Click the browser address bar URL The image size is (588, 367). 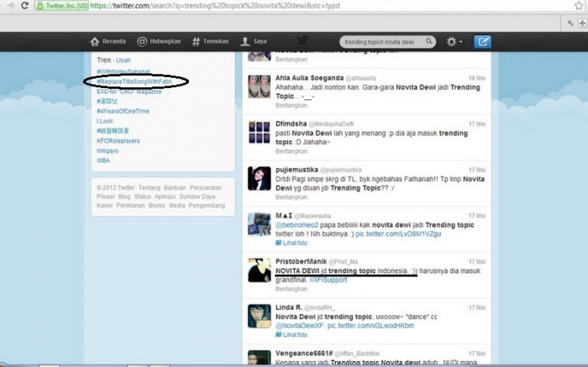click(215, 6)
